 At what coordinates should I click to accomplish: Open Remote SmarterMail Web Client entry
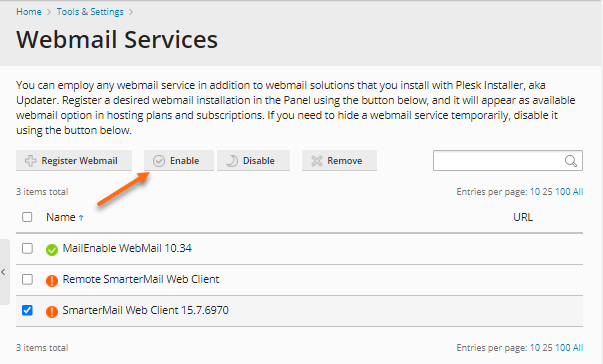point(141,279)
